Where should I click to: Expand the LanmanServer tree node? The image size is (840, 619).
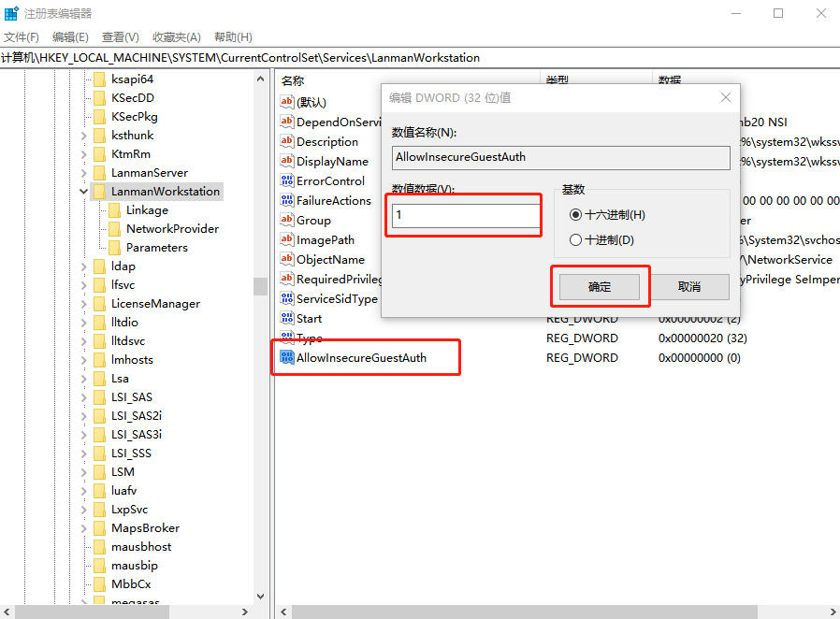coord(83,173)
